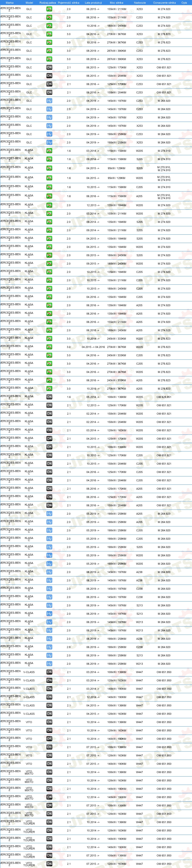192x868 pixels.
Task: Click the Nadwozie column header
Action: [140, 3]
